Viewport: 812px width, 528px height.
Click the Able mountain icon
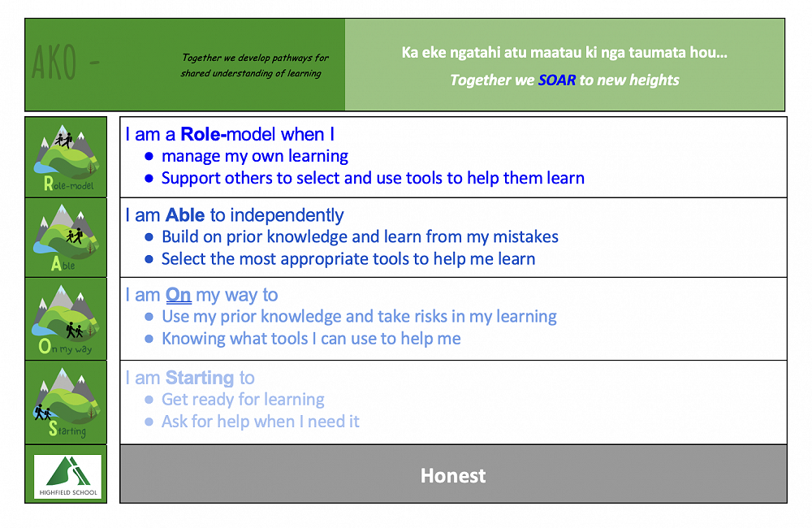pos(66,238)
